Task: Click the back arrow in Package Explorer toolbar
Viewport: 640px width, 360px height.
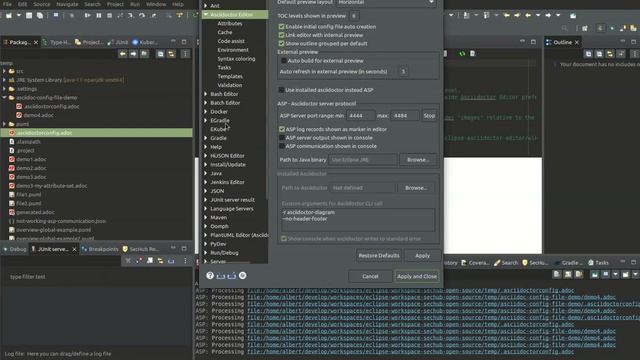Action: coord(122,54)
